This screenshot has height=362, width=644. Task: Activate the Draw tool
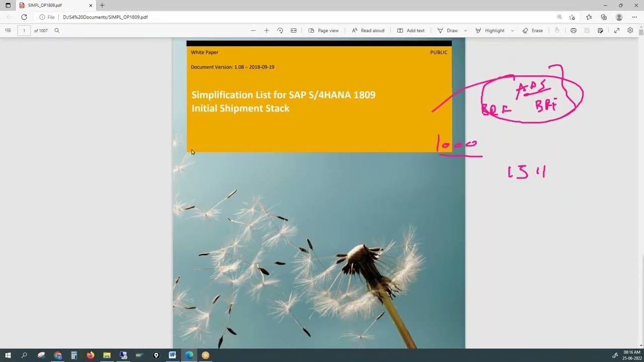447,31
